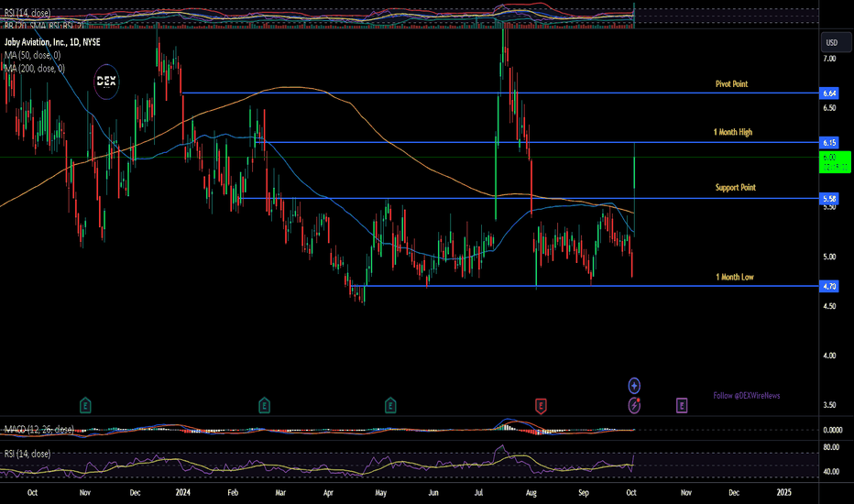Image resolution: width=854 pixels, height=504 pixels.
Task: Click the Jul label on the time axis
Action: pos(478,493)
